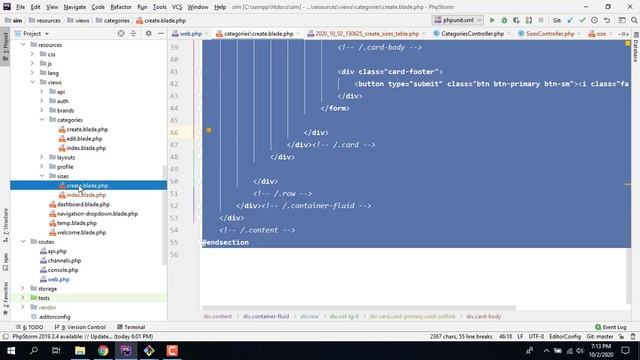Click the div.card-body breadcrumb
The width and height of the screenshot is (640, 360).
pyautogui.click(x=483, y=316)
